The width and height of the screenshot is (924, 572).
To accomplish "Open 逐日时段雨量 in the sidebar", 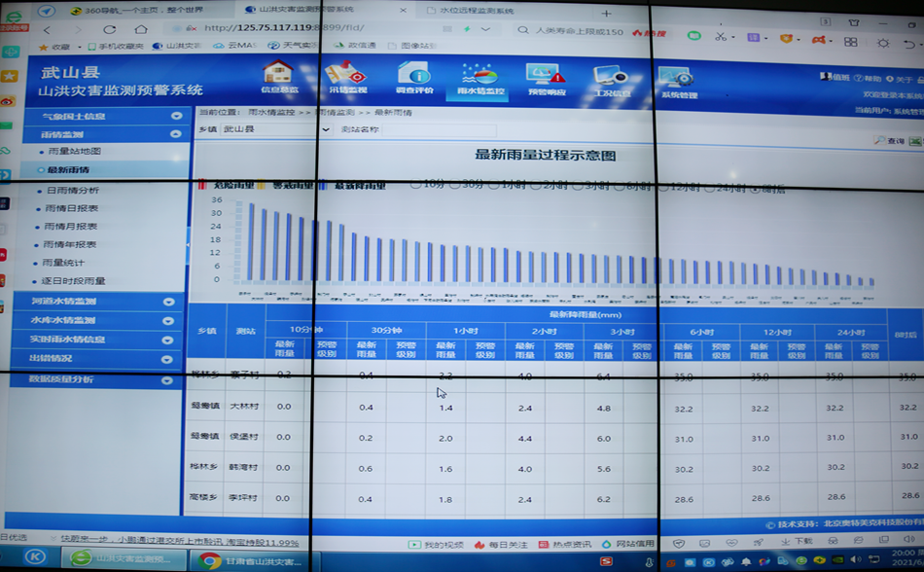I will [73, 281].
